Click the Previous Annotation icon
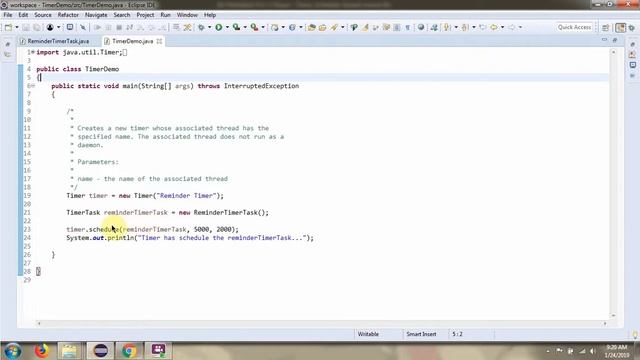Image resolution: width=640 pixels, height=360 pixels. [465, 27]
